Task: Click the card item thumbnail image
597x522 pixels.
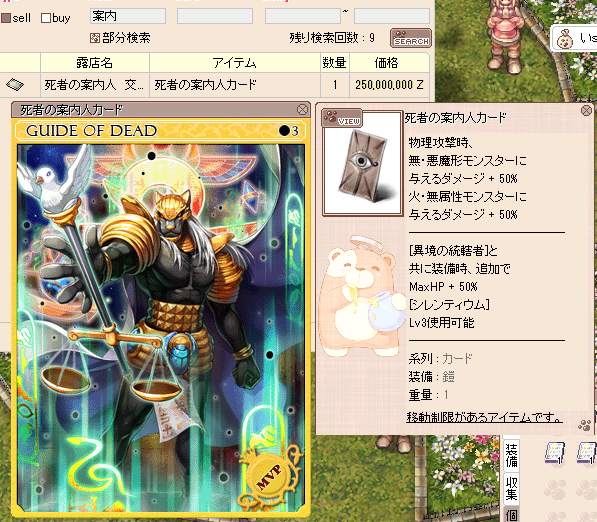Action: [362, 166]
